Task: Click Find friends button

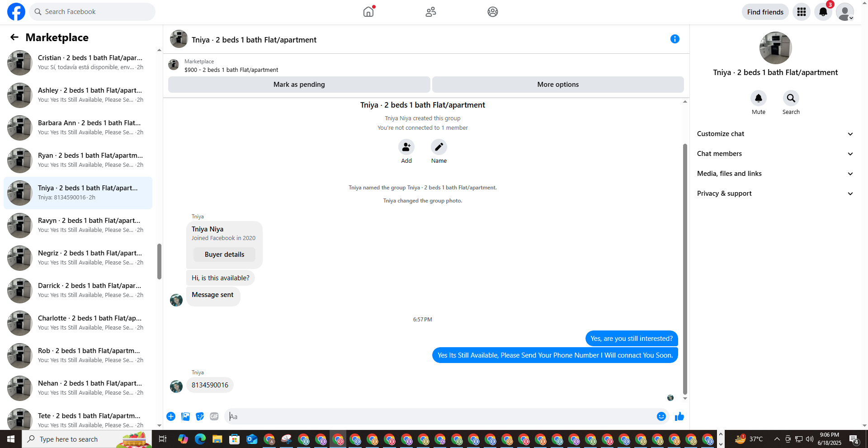Action: (765, 12)
